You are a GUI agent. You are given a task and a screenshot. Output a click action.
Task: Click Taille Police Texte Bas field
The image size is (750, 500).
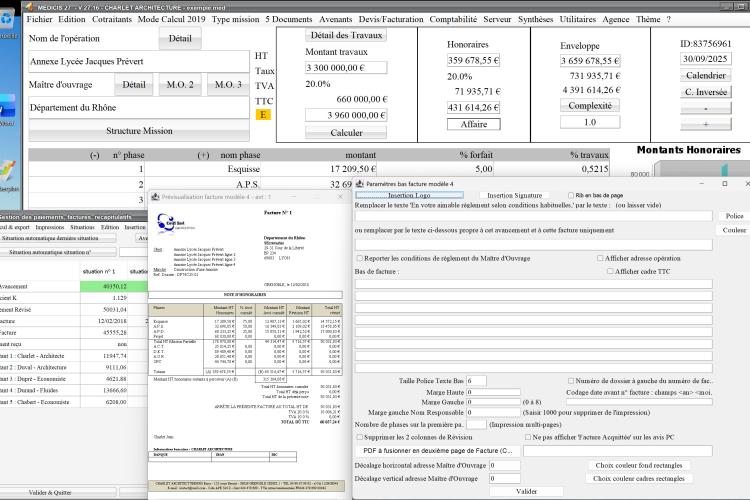point(476,381)
